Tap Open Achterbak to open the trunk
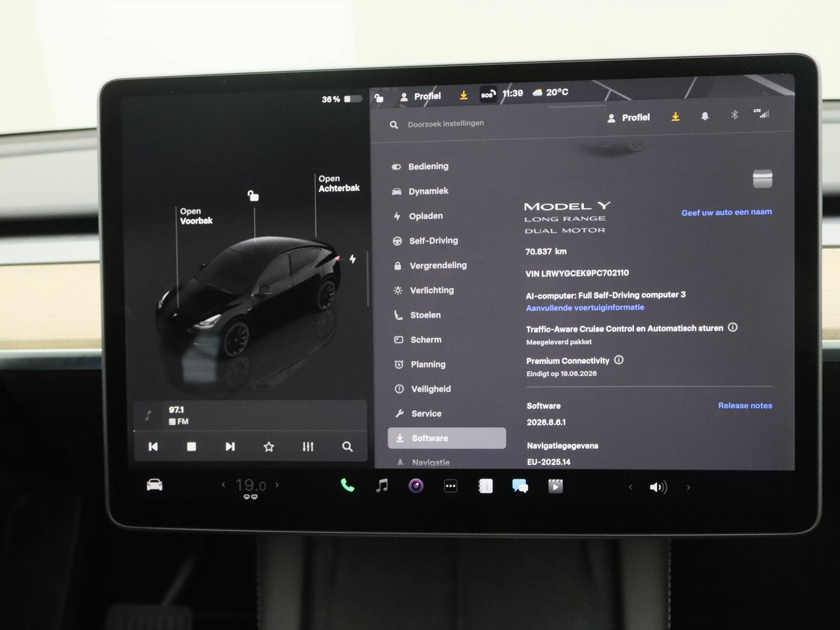The width and height of the screenshot is (840, 630). 339,183
